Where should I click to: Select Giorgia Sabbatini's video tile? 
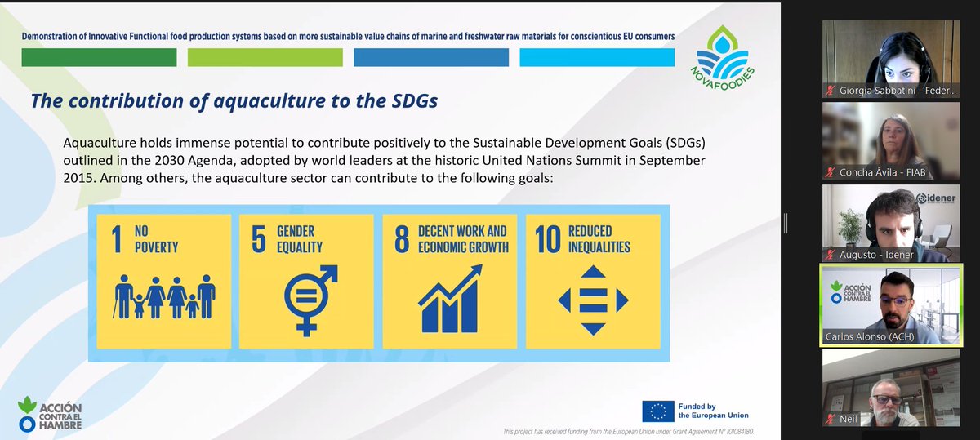[891, 59]
